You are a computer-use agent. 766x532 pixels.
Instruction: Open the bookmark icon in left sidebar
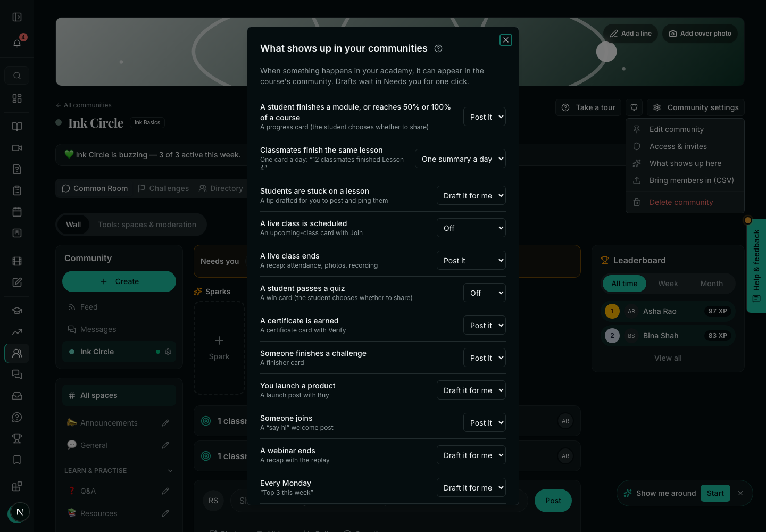click(x=17, y=460)
